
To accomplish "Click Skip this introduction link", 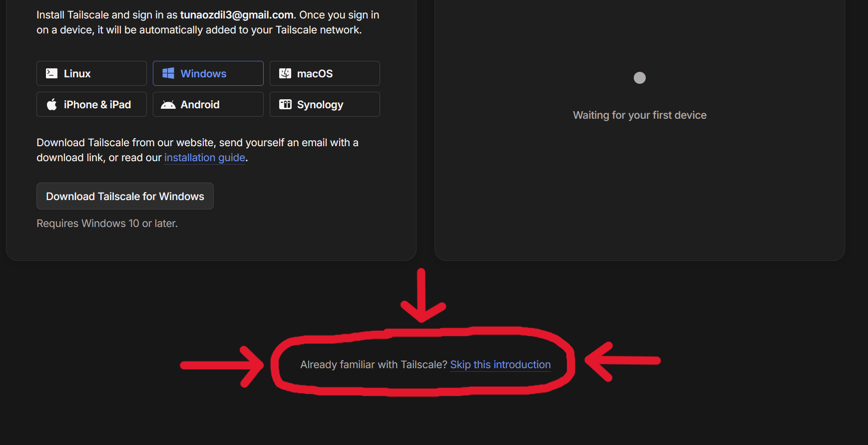I will point(500,365).
